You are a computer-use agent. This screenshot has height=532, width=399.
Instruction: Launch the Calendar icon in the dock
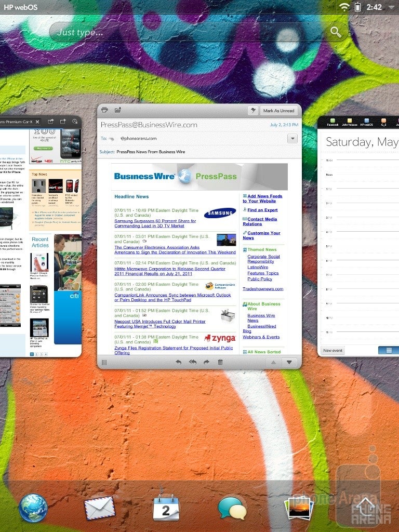[x=166, y=507]
